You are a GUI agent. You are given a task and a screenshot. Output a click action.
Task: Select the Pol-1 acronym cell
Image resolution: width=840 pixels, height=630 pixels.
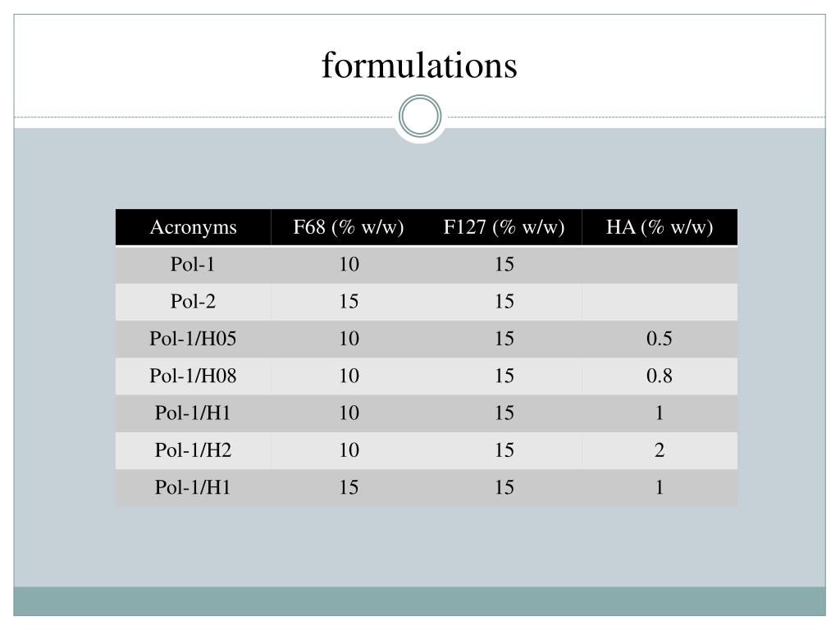(x=194, y=265)
